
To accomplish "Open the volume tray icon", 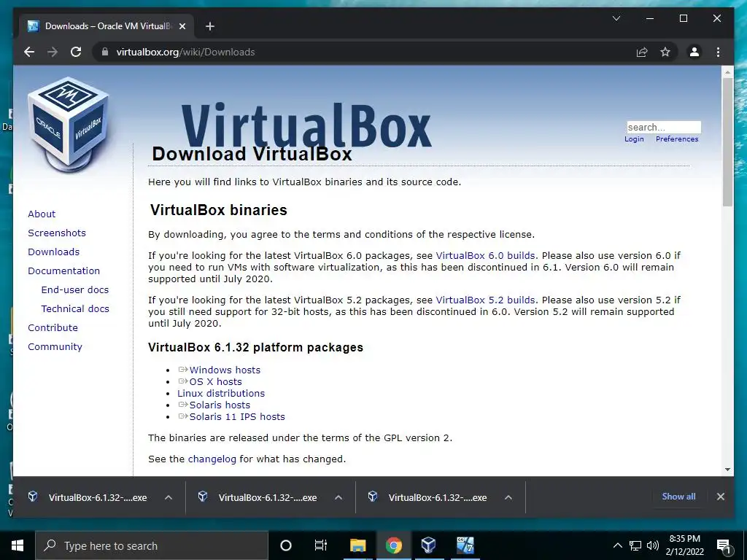I will 653,545.
